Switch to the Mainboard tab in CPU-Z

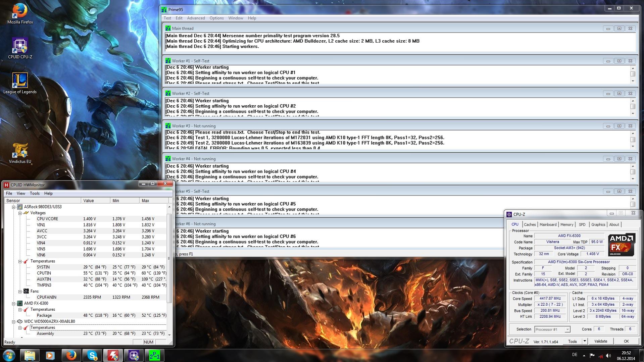(x=548, y=224)
